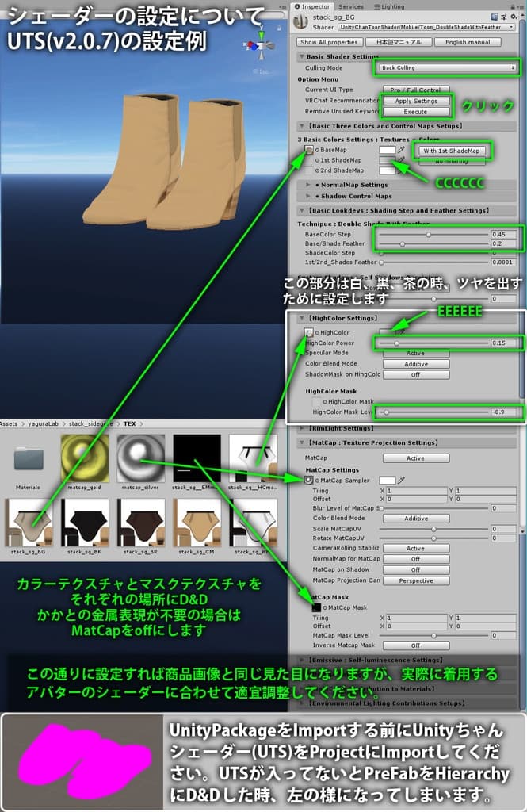Select the matcap_gold texture
Screen dimensions: 527x812
[85, 458]
